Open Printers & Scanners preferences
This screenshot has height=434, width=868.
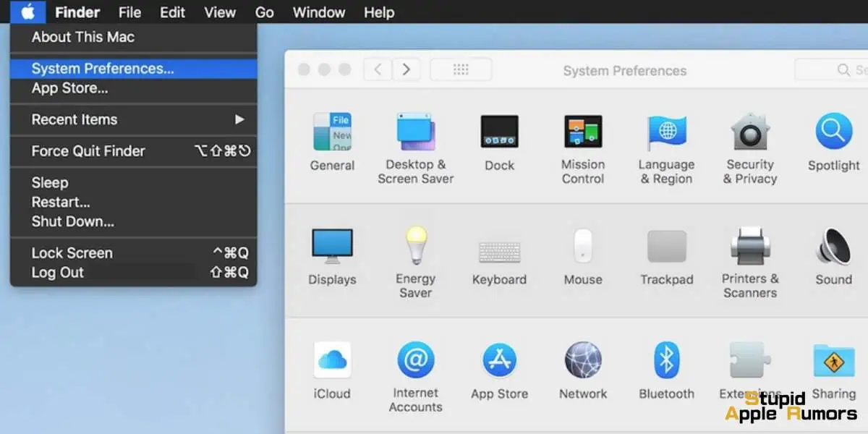coord(750,263)
